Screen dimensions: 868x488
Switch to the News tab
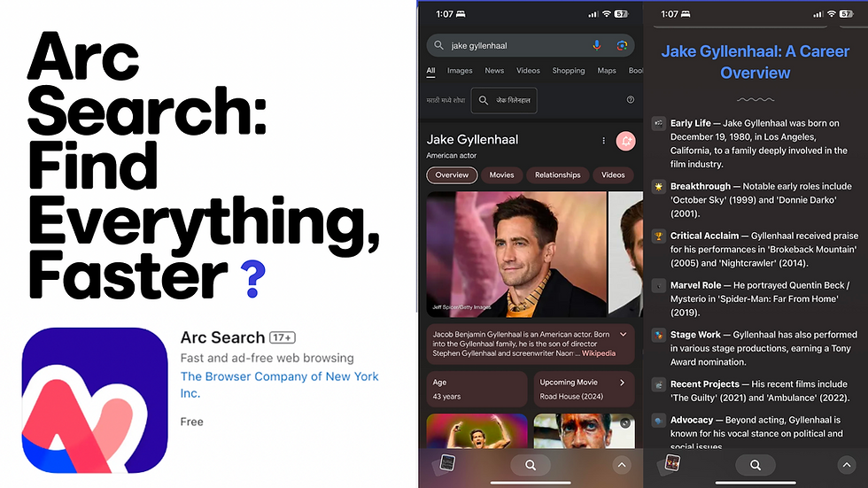(494, 71)
